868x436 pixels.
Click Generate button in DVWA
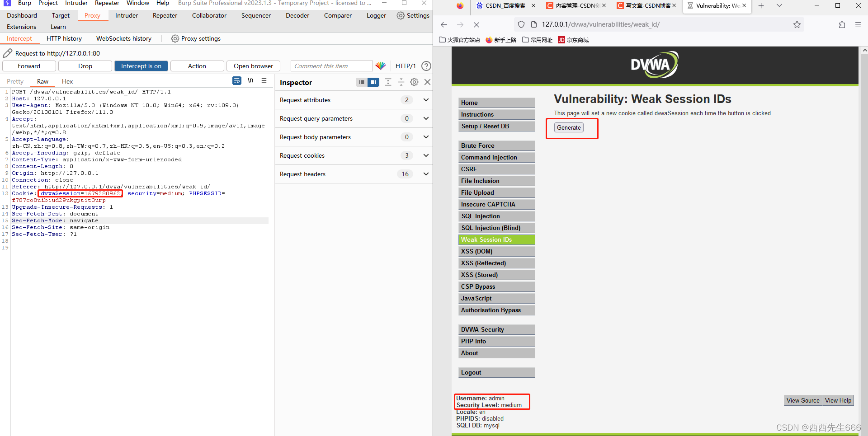coord(569,127)
